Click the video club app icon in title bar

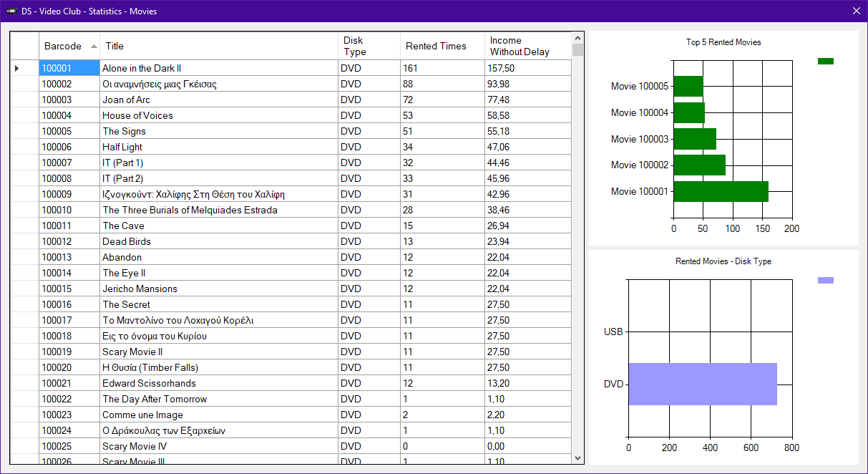coord(11,11)
